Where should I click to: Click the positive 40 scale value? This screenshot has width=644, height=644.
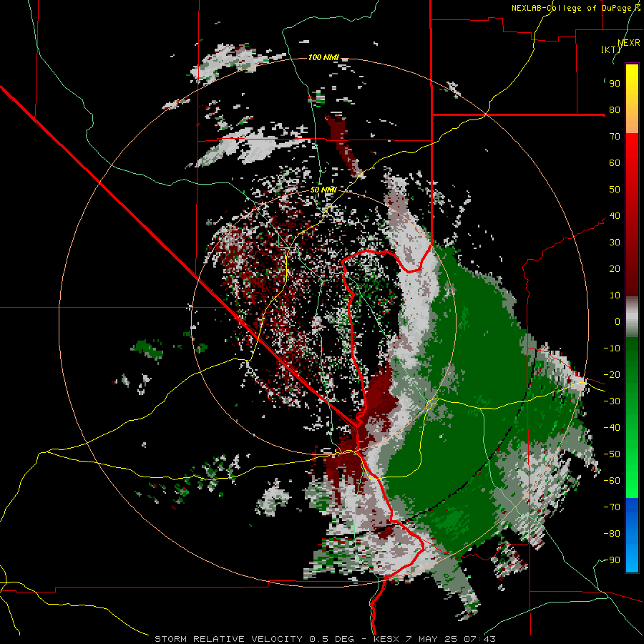[x=615, y=215]
